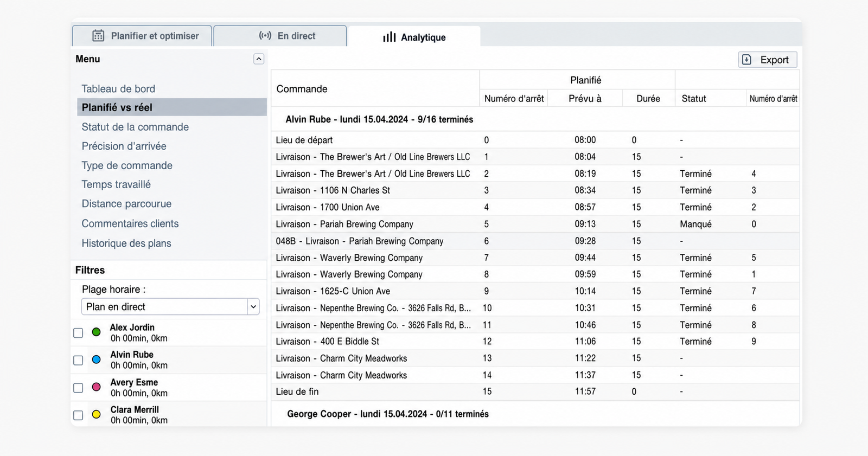This screenshot has width=868, height=456.
Task: Open Statut de la commande report
Action: click(135, 127)
